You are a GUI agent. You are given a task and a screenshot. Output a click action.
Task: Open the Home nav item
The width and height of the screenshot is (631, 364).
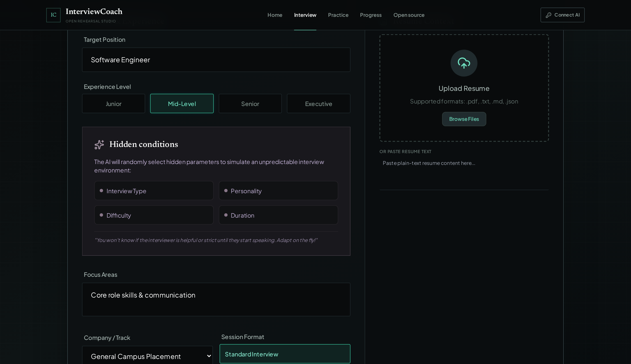tap(275, 15)
